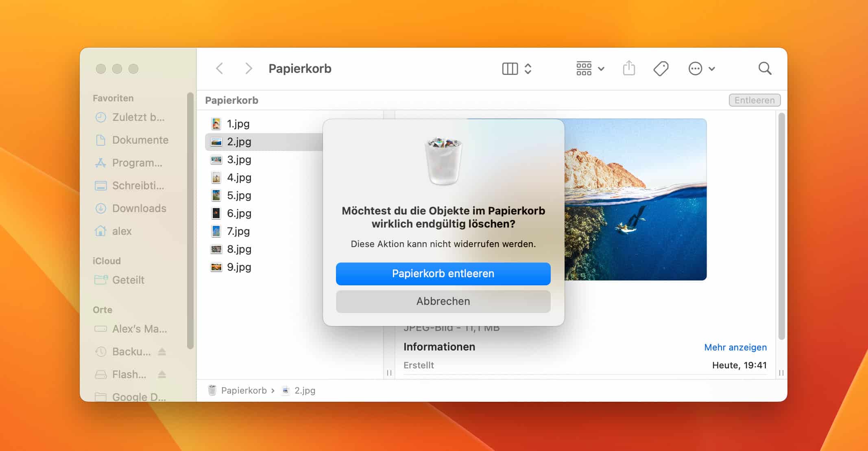Click the preview image of 2.jpg
868x451 pixels.
[635, 199]
